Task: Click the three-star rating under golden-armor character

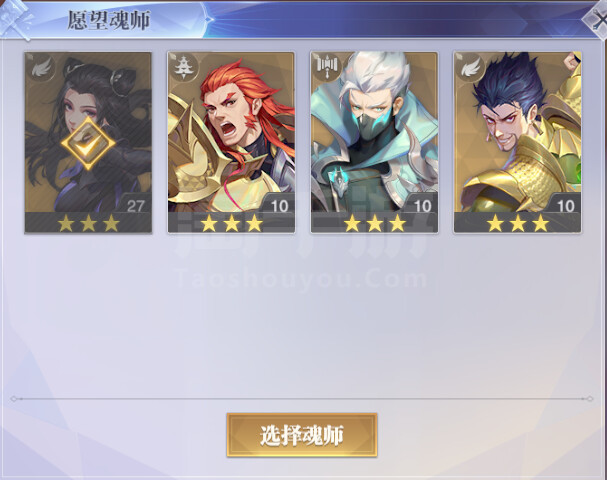Action: [518, 223]
